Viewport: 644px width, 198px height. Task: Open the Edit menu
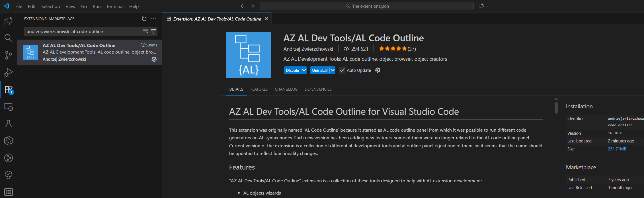coord(32,6)
